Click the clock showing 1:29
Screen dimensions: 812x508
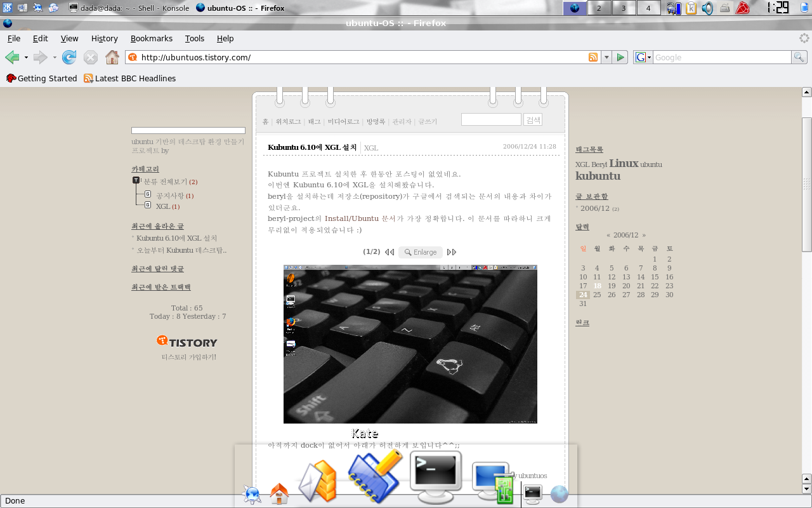(x=777, y=8)
